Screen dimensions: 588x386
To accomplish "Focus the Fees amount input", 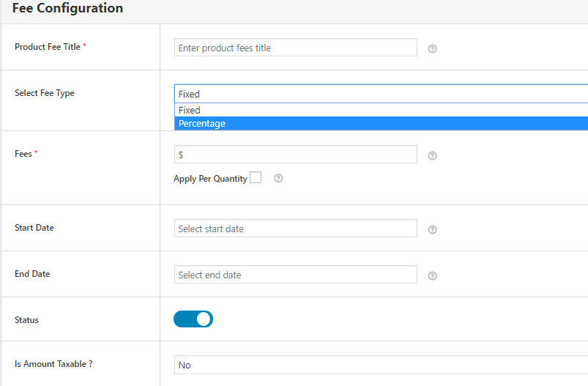I will point(296,154).
